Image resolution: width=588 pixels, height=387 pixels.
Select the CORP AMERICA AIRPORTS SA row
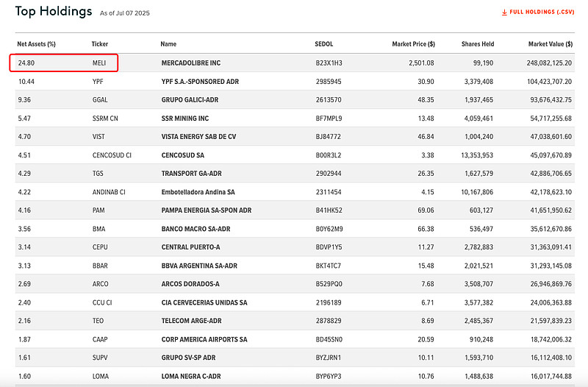[x=295, y=339]
